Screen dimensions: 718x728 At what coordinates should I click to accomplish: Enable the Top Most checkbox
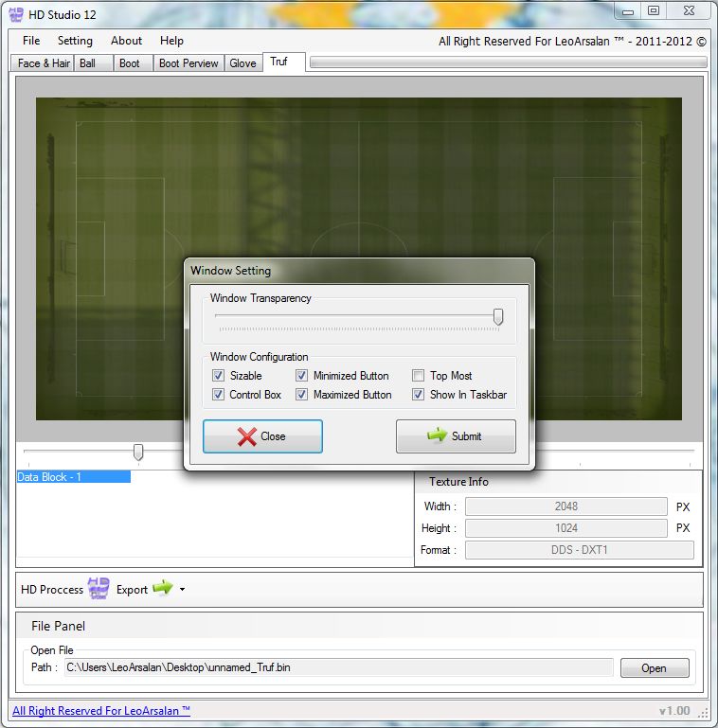pos(419,376)
